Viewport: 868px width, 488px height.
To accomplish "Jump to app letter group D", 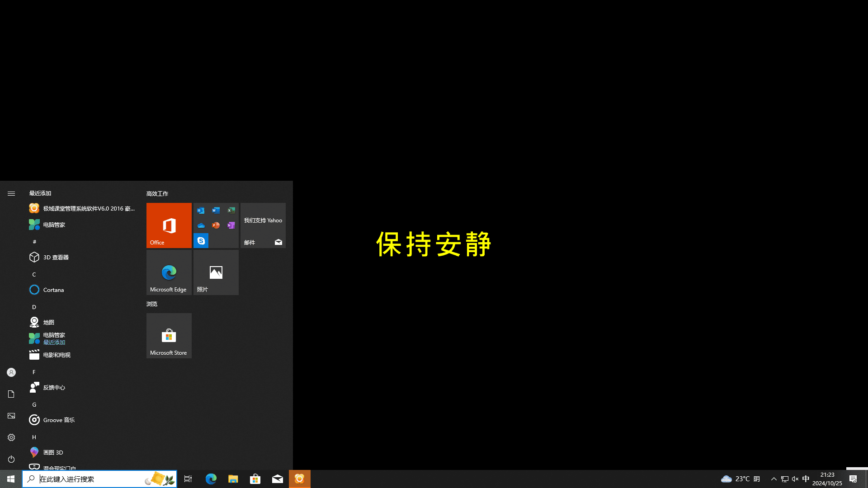I will tap(34, 307).
